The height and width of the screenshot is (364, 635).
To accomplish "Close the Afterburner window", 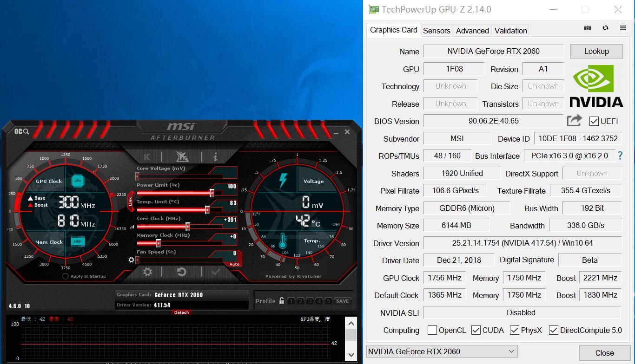I will click(347, 132).
